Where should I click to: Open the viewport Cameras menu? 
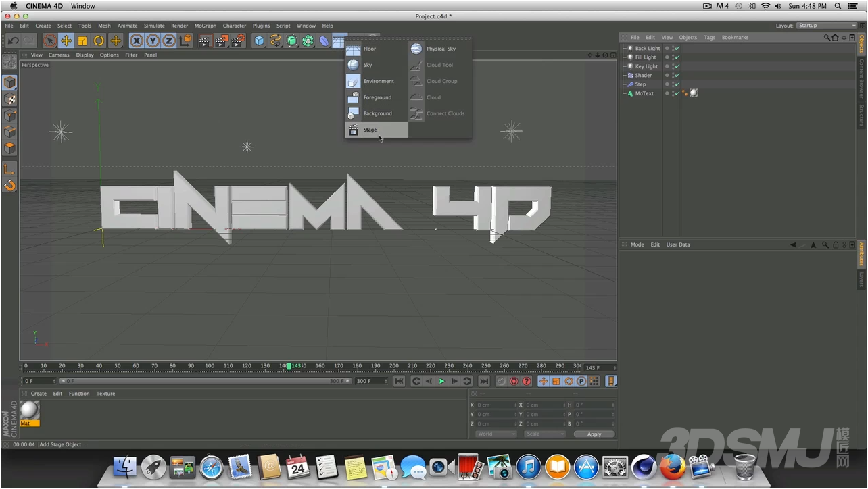coord(59,55)
